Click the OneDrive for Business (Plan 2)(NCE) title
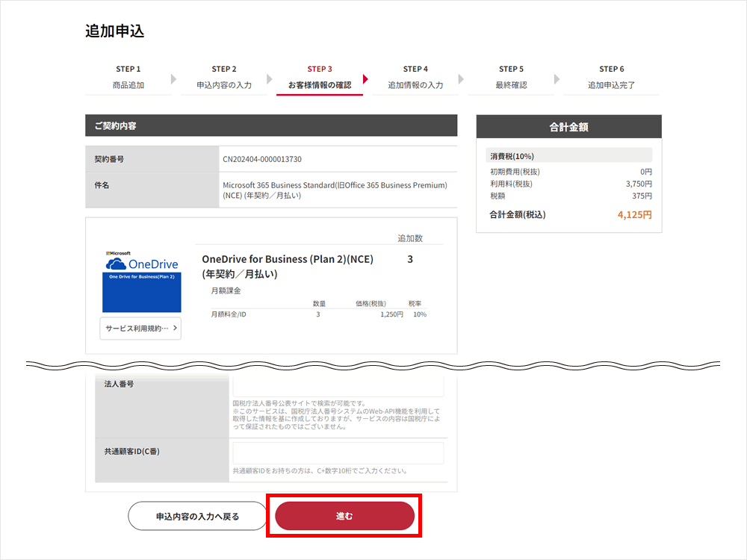This screenshot has width=747, height=560. 288,267
